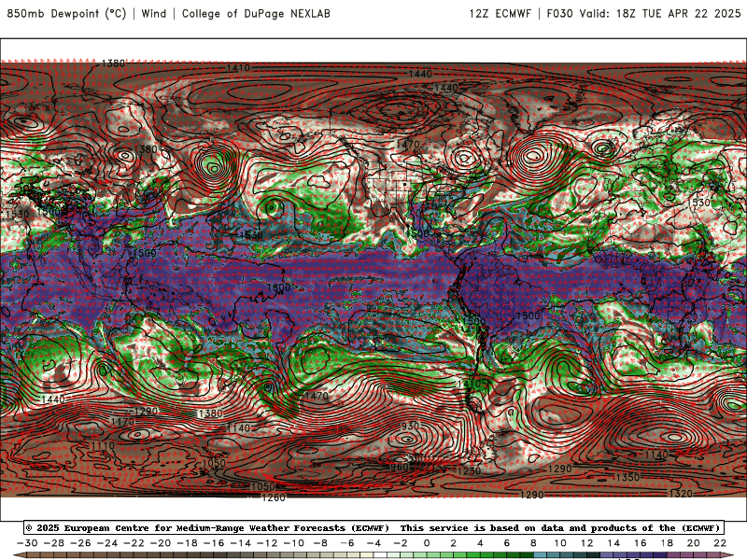Select the 0 label on the color scale
The width and height of the screenshot is (747, 560).
tap(427, 543)
